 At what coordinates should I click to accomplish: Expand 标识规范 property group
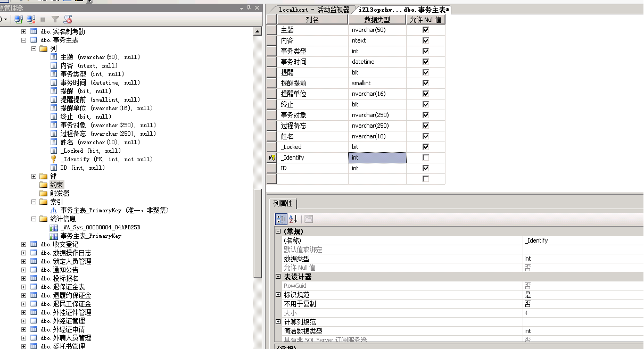click(x=278, y=295)
